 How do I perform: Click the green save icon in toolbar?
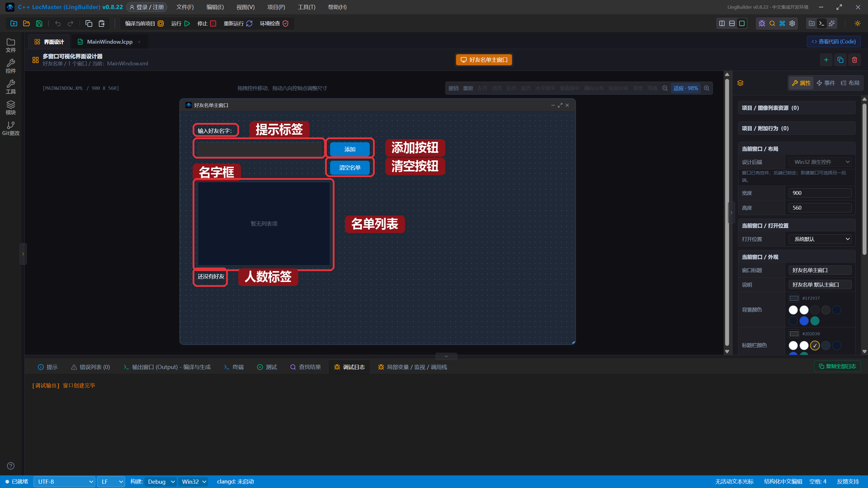click(x=39, y=23)
